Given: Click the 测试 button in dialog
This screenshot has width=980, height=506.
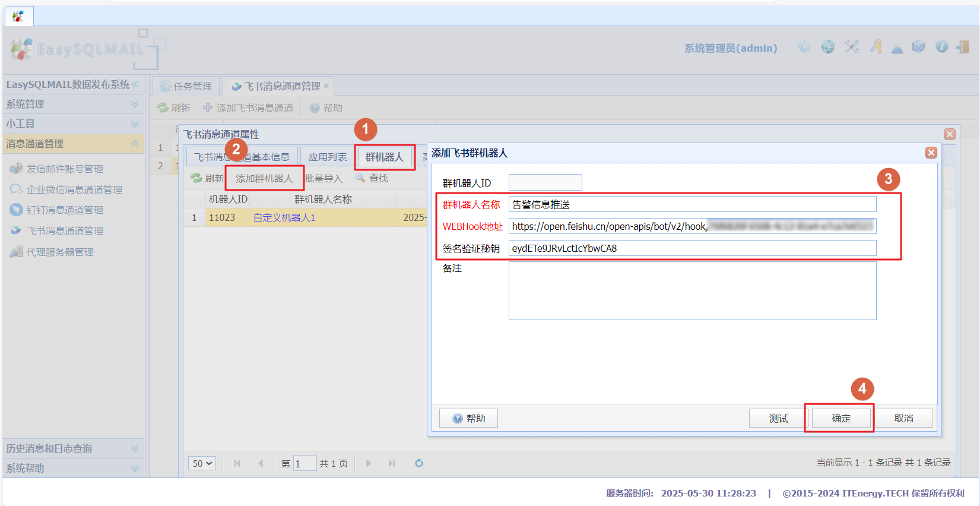Looking at the screenshot, I should 778,418.
